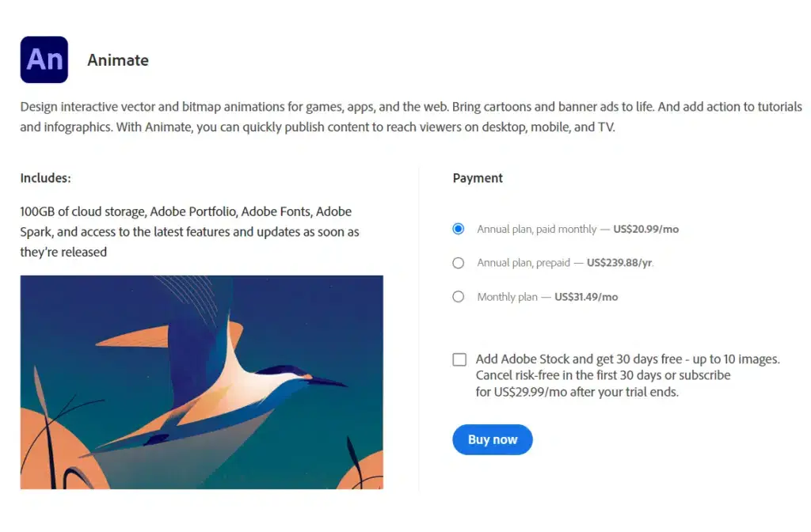Screen dimensions: 811x532
Task: Click the product description paragraph
Action: pyautogui.click(x=396, y=116)
